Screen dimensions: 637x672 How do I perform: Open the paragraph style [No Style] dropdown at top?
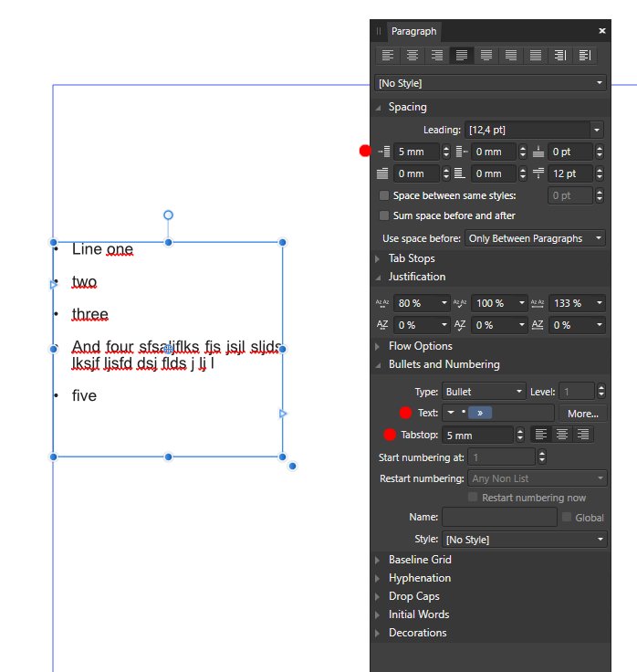(x=490, y=83)
